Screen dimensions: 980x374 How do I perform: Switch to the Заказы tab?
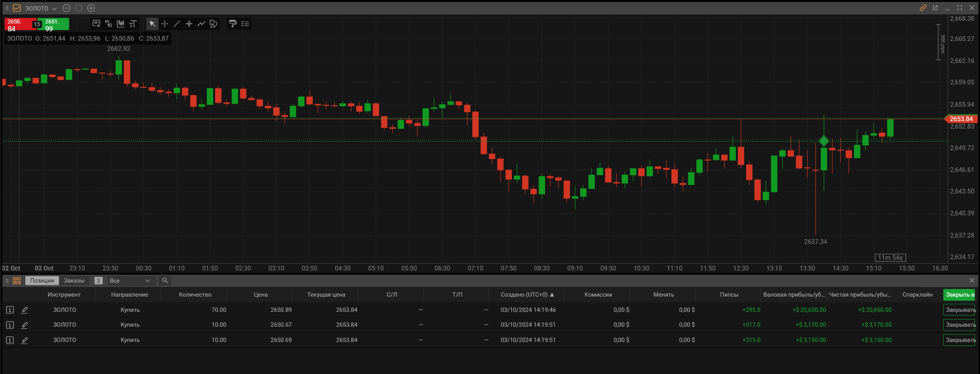point(74,281)
